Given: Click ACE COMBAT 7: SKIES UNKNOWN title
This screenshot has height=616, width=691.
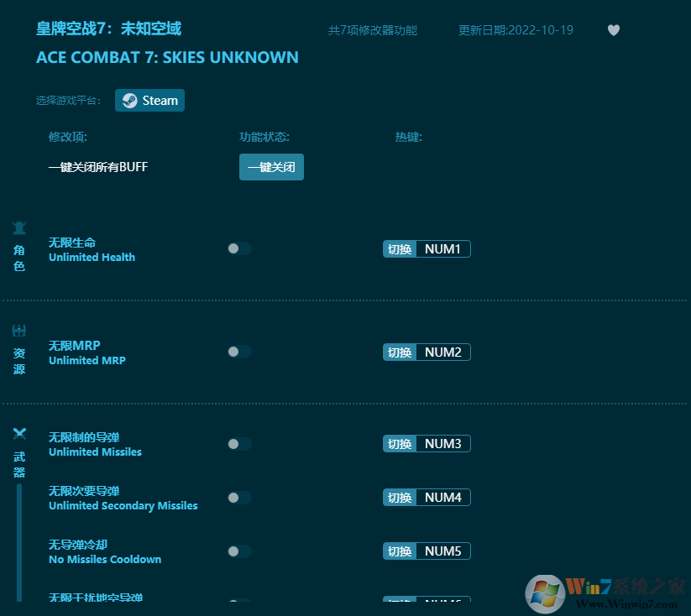Looking at the screenshot, I should (167, 57).
